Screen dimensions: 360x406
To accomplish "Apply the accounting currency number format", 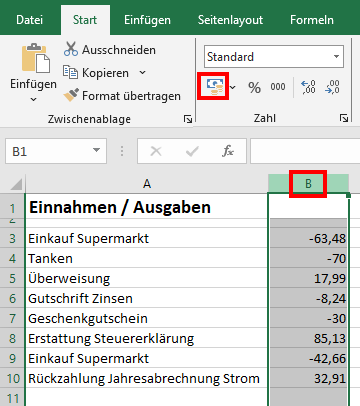I will pyautogui.click(x=215, y=86).
